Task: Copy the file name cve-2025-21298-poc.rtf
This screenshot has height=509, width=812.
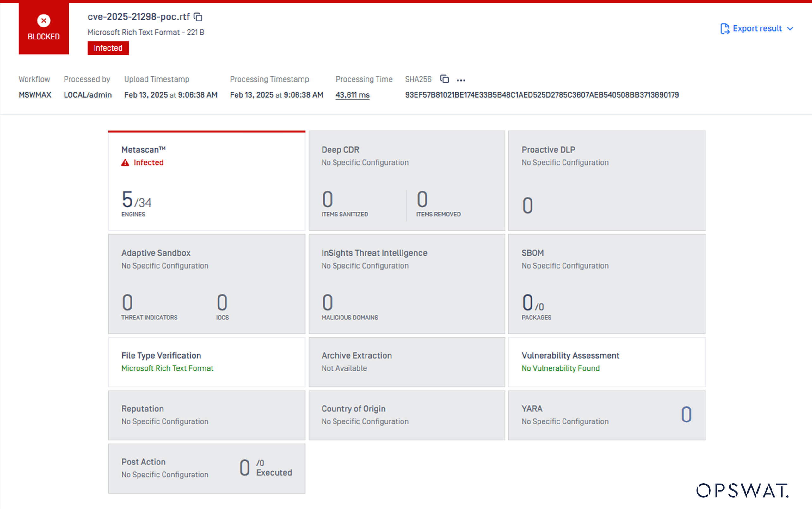Action: tap(199, 17)
